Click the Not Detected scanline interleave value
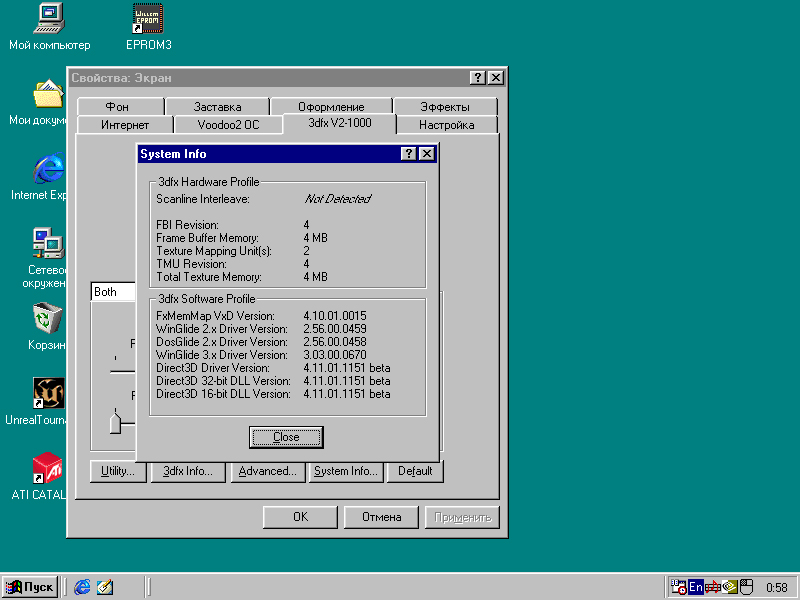 point(338,199)
